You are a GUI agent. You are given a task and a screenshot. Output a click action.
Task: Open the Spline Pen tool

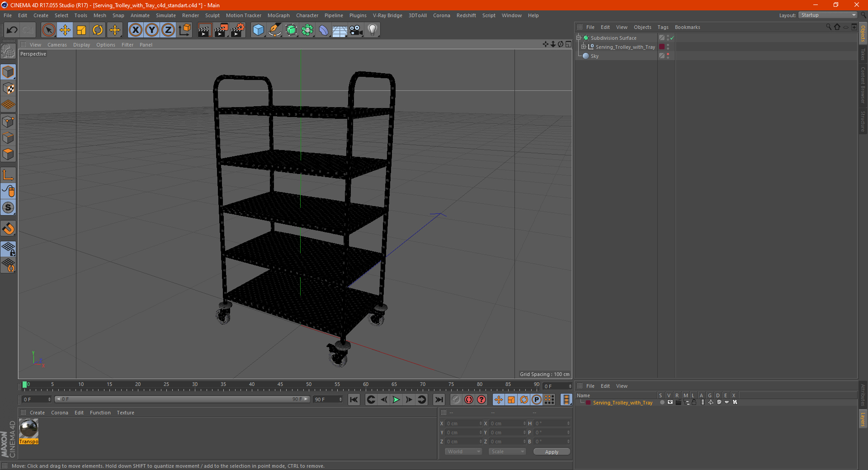click(x=275, y=30)
